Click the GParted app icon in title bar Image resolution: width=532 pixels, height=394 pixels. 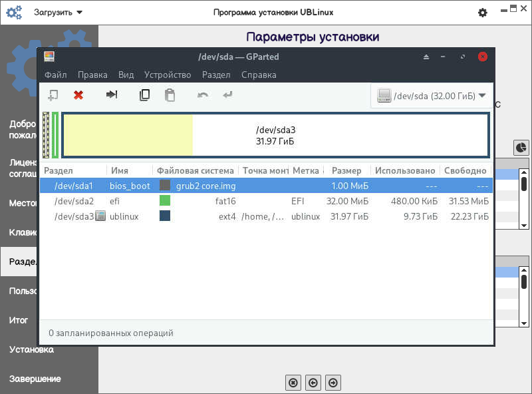(49, 57)
